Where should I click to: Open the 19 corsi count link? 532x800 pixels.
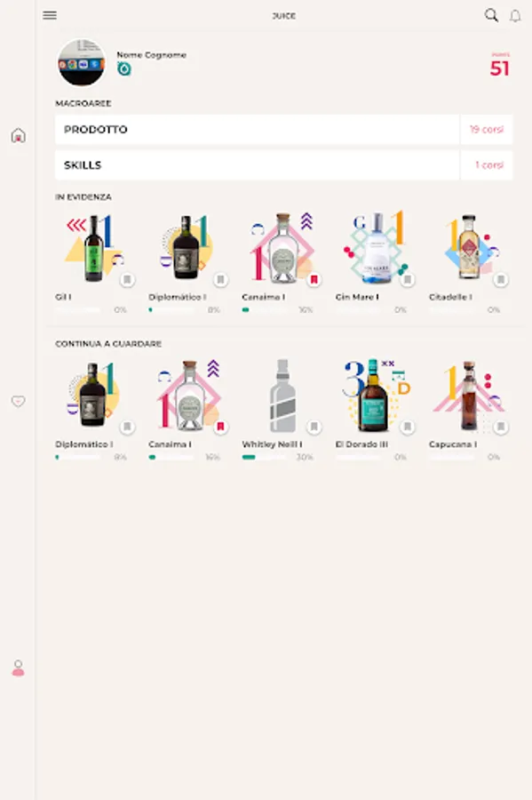487,130
